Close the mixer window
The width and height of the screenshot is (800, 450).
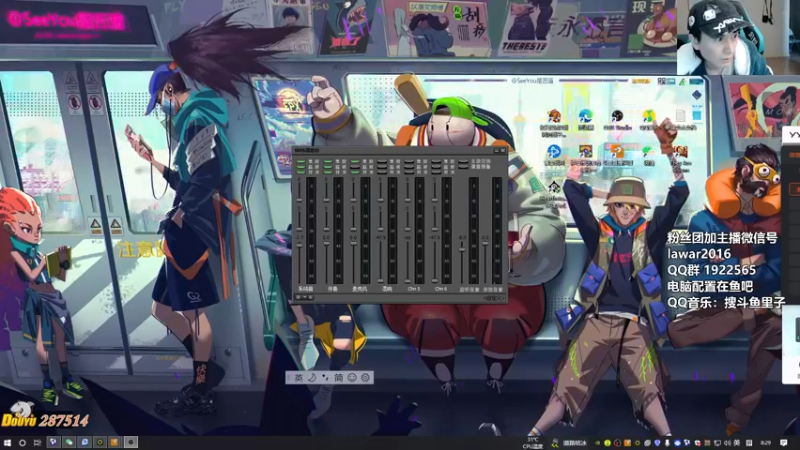pos(503,151)
